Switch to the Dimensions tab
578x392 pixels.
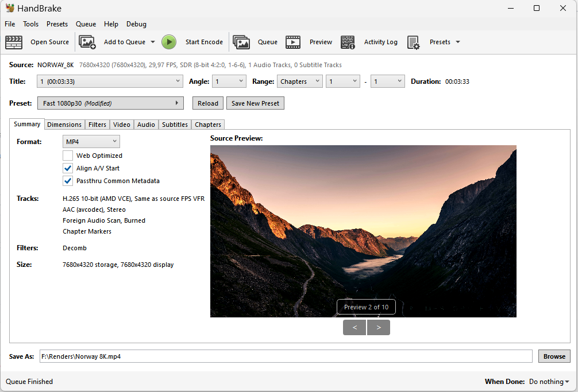[64, 124]
